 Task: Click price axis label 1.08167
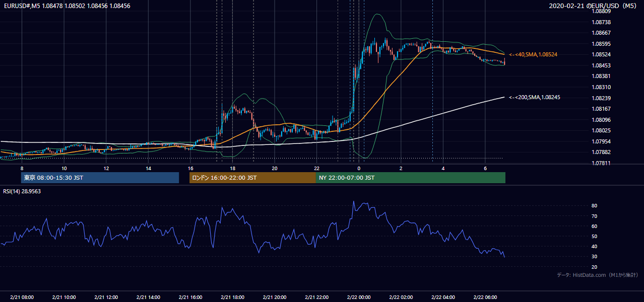click(x=602, y=109)
